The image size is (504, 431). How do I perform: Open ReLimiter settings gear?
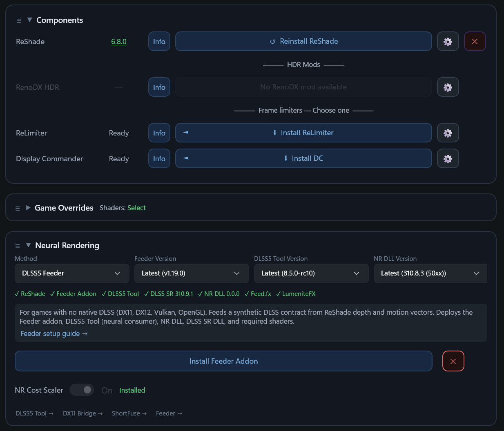coord(448,133)
